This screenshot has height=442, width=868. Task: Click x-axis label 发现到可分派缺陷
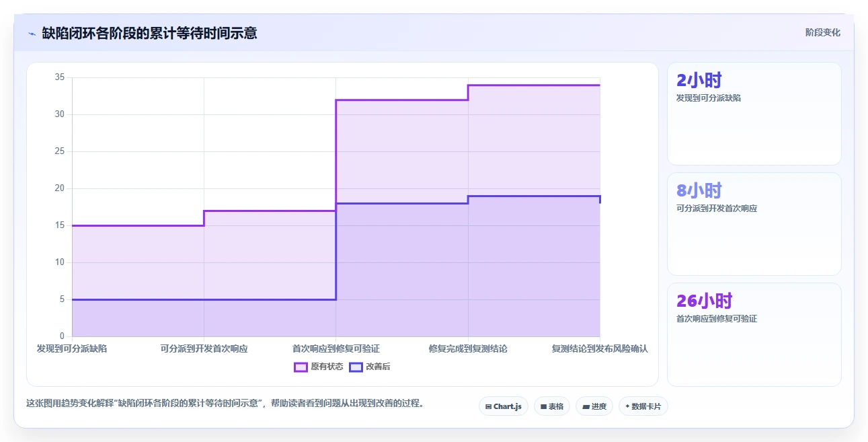point(72,348)
